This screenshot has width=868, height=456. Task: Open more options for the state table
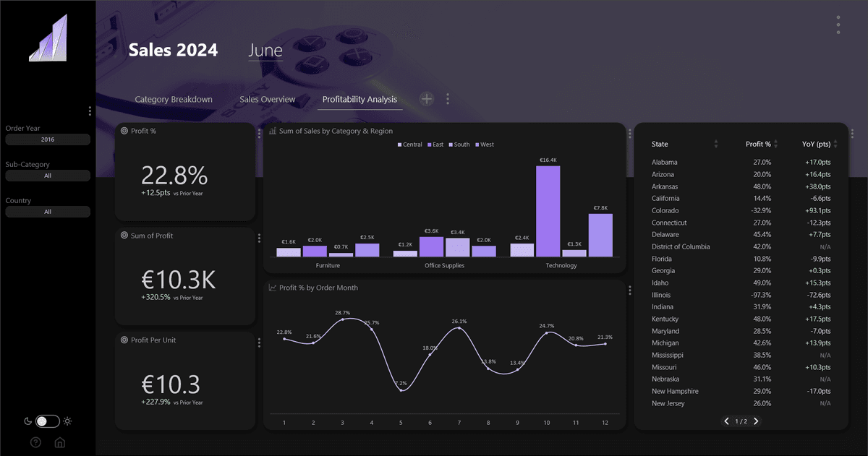tap(852, 134)
